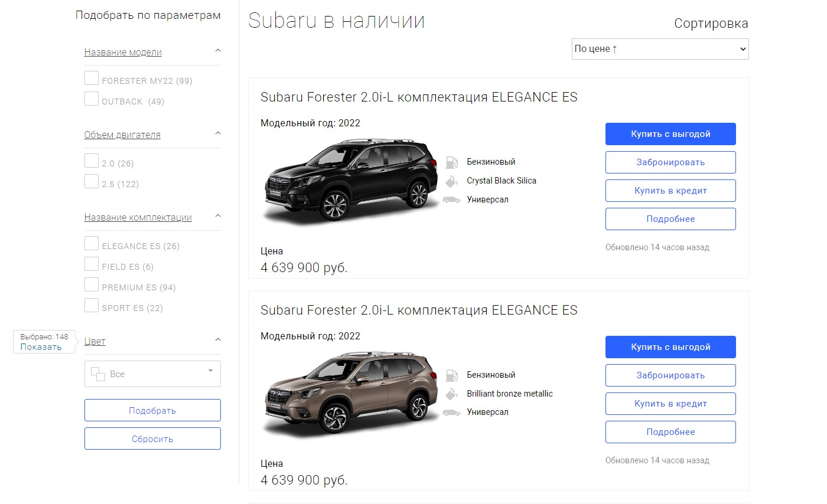Reset filters with Сбросить button

pyautogui.click(x=152, y=438)
